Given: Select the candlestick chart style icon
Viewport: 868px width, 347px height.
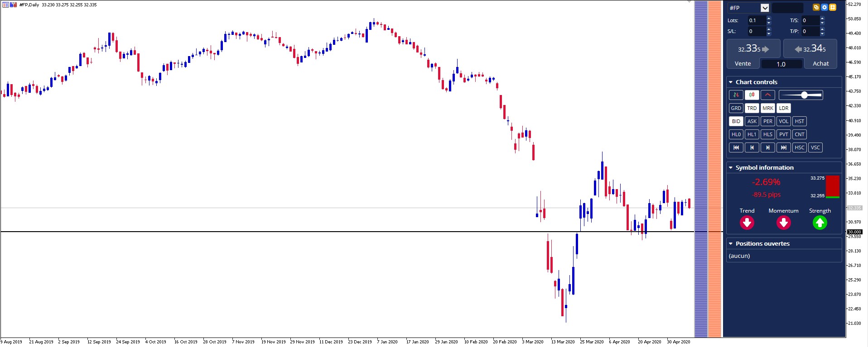Looking at the screenshot, I should tap(752, 95).
